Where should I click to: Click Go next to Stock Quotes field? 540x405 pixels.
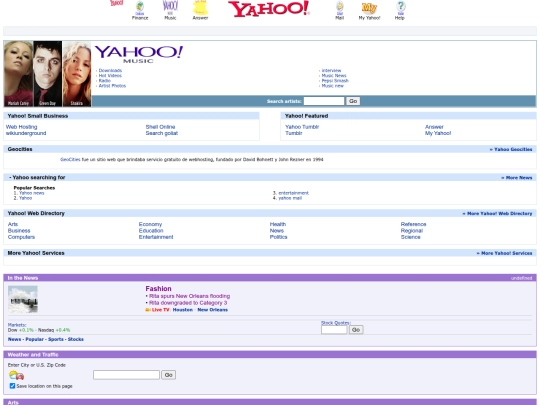coord(356,330)
